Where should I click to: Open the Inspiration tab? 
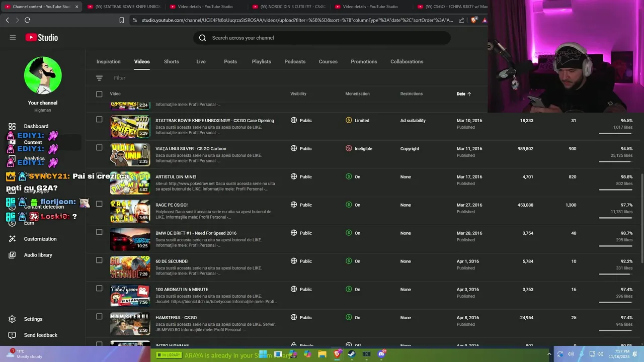click(x=108, y=61)
